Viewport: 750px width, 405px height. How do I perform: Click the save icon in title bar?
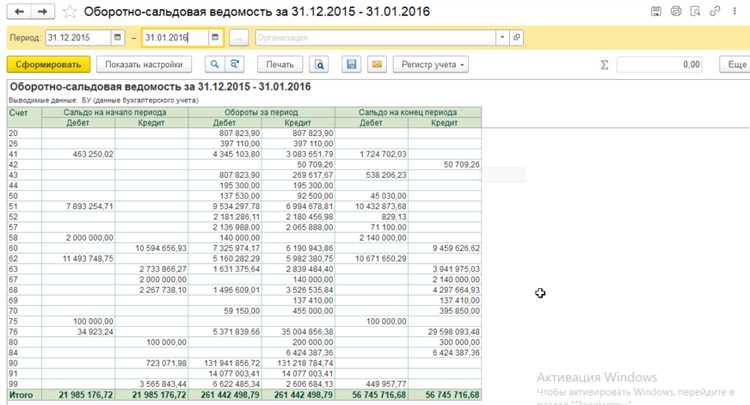pos(656,11)
